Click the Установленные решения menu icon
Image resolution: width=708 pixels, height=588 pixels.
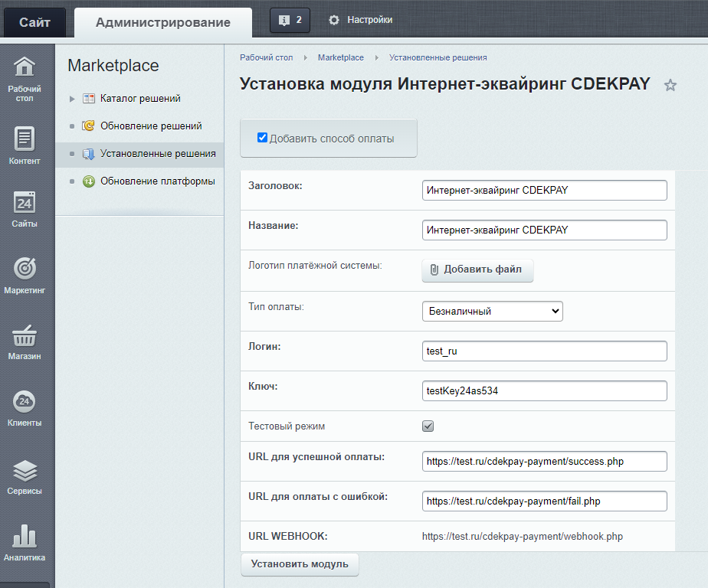pyautogui.click(x=89, y=154)
